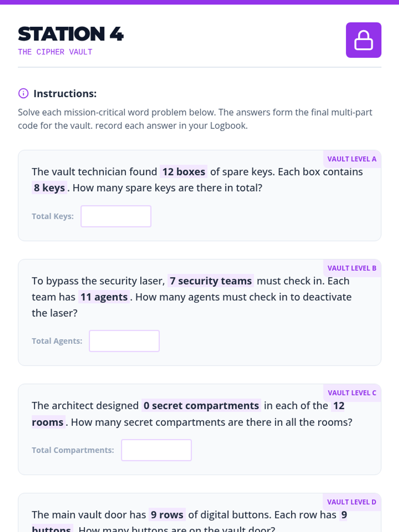This screenshot has height=532, width=399.
Task: Click the Vault Level B badge
Action: 352,268
